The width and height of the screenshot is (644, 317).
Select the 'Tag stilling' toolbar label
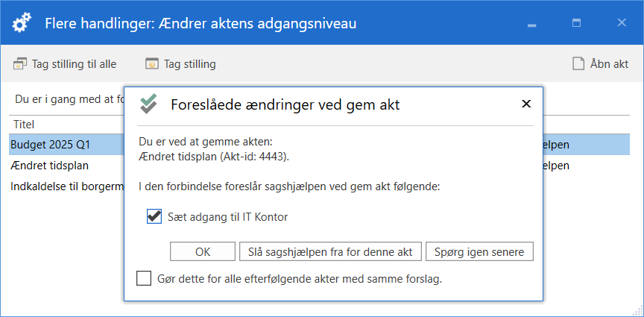point(190,64)
